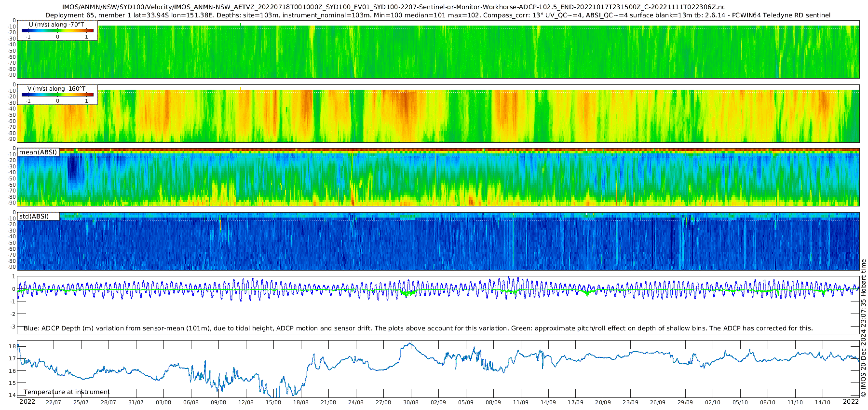The height and width of the screenshot is (410, 868).
Task: Click the 'U (m/s) along -70°T' label
Action: [56, 25]
